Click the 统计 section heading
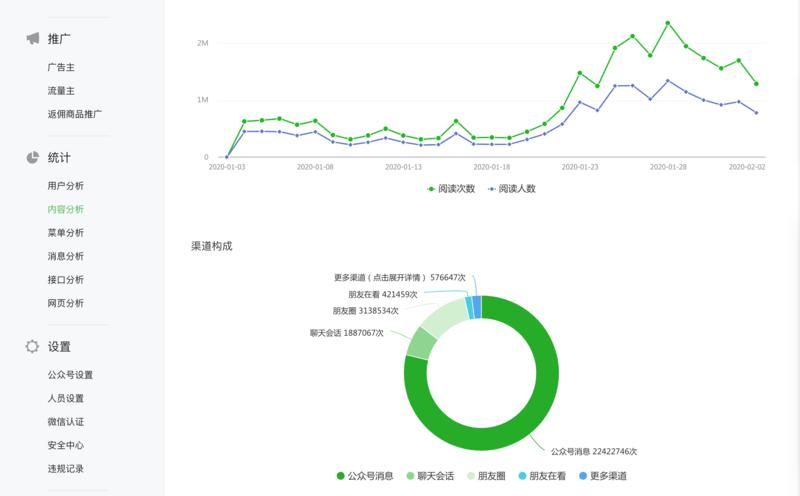The height and width of the screenshot is (496, 800). (x=59, y=158)
